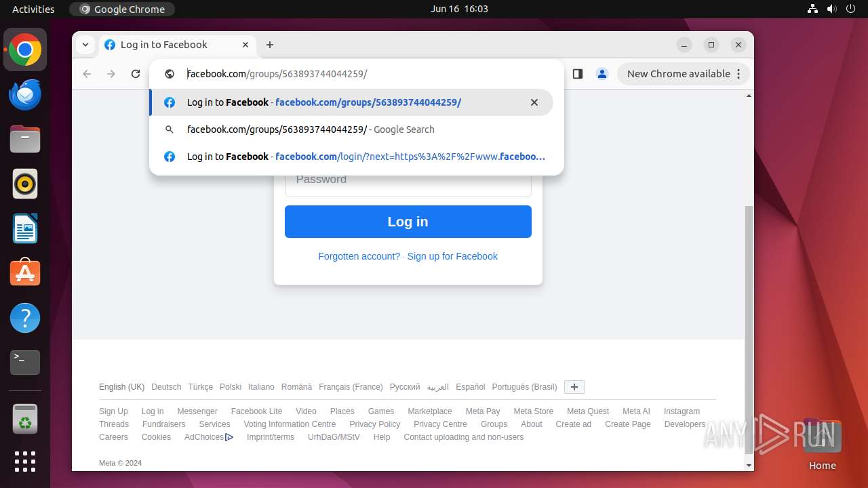Viewport: 868px width, 488px height.
Task: Launch the Terminal from the dock
Action: [x=25, y=363]
